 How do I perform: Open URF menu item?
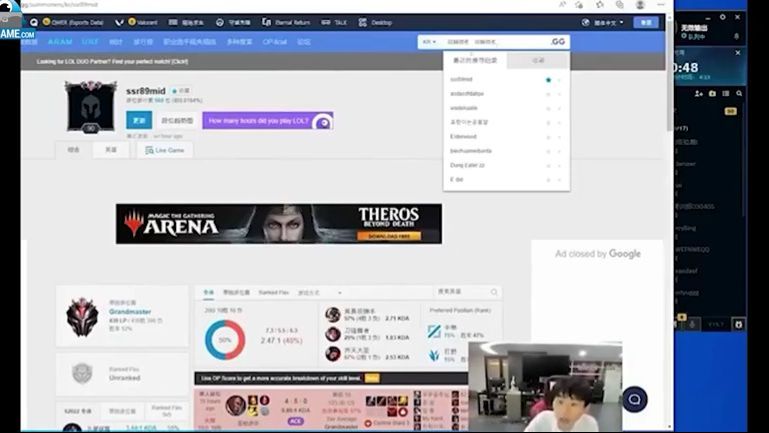90,42
